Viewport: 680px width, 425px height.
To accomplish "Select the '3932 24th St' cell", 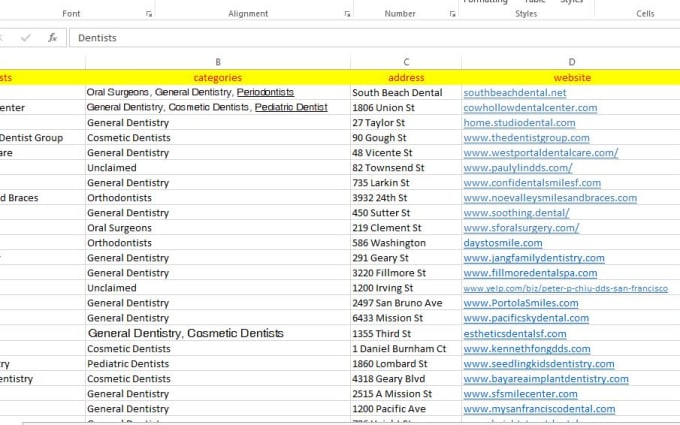I will (x=406, y=198).
